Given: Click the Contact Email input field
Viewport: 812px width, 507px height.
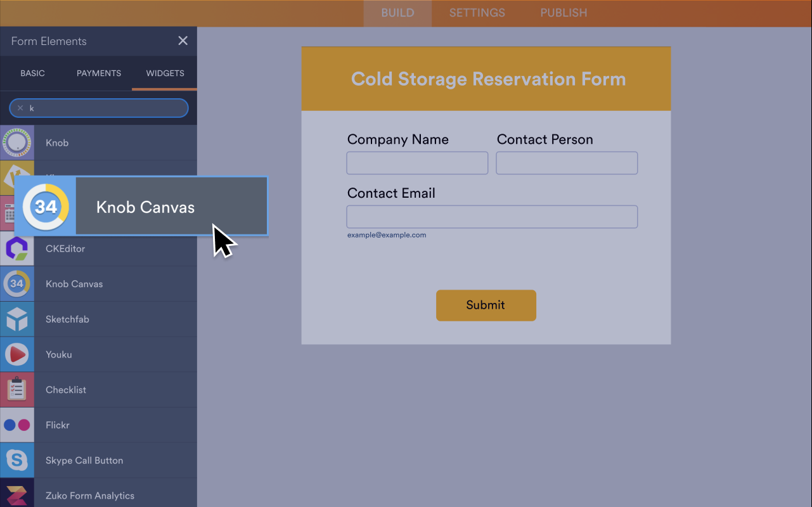Looking at the screenshot, I should pos(491,217).
